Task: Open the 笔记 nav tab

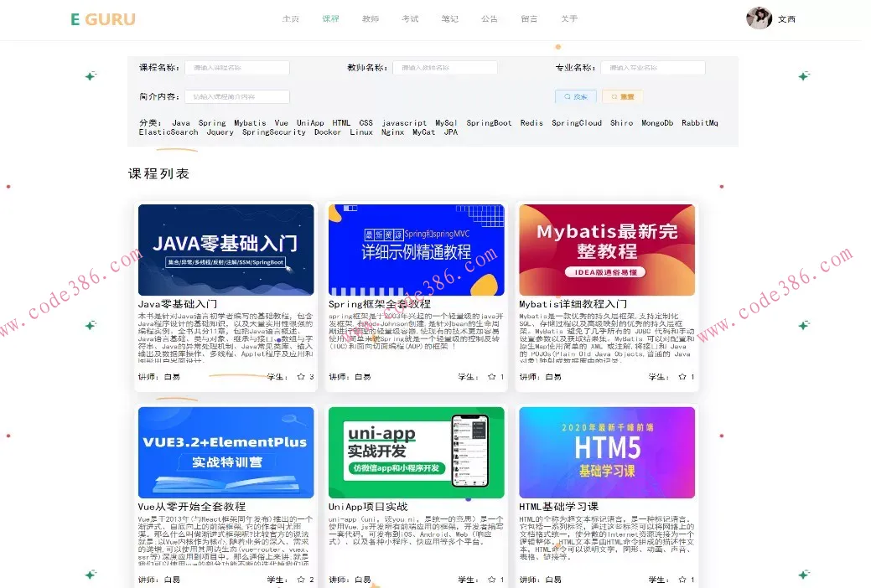Action: (450, 18)
